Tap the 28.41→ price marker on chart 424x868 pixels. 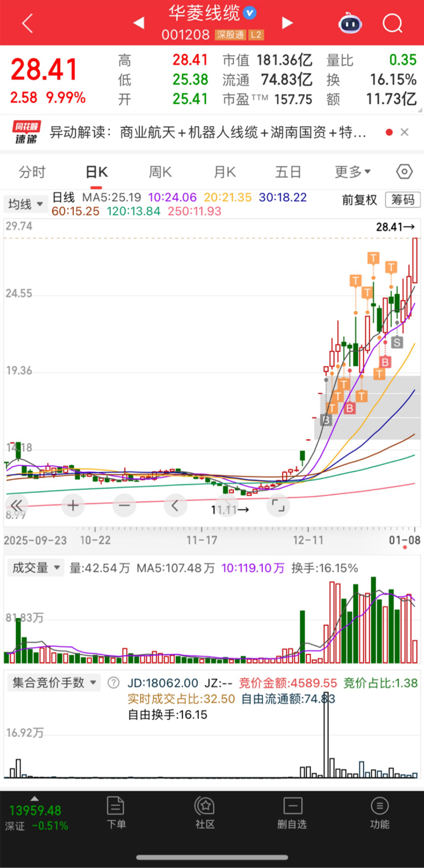395,227
